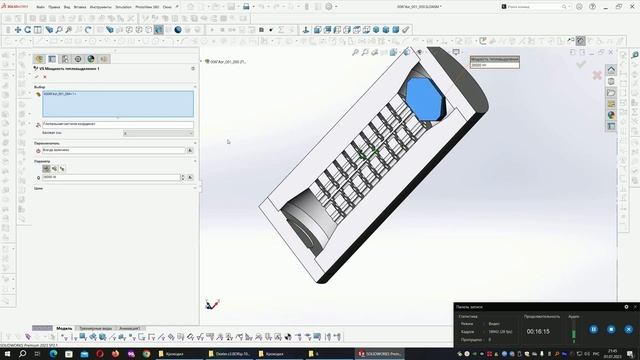Open the File Explorer folder task pane icon
The width and height of the screenshot is (640, 360).
(611, 93)
